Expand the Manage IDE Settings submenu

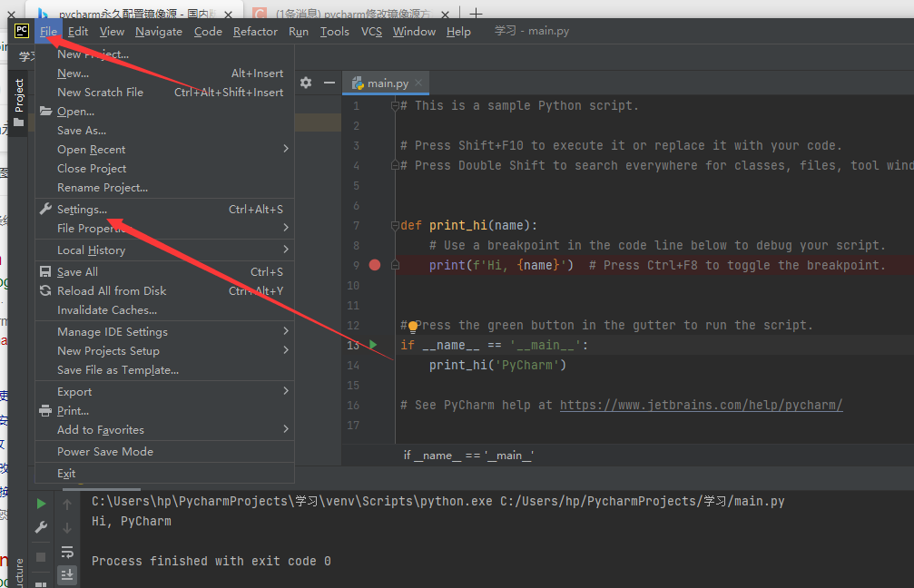[286, 331]
